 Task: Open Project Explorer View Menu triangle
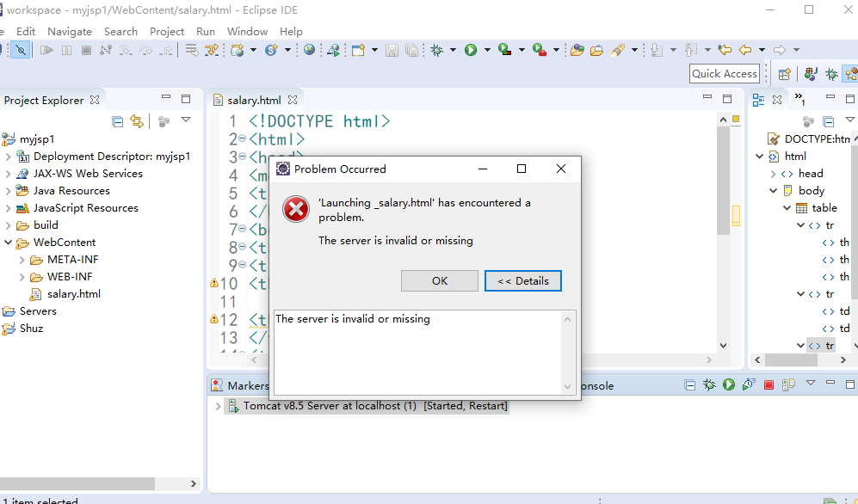pyautogui.click(x=186, y=120)
